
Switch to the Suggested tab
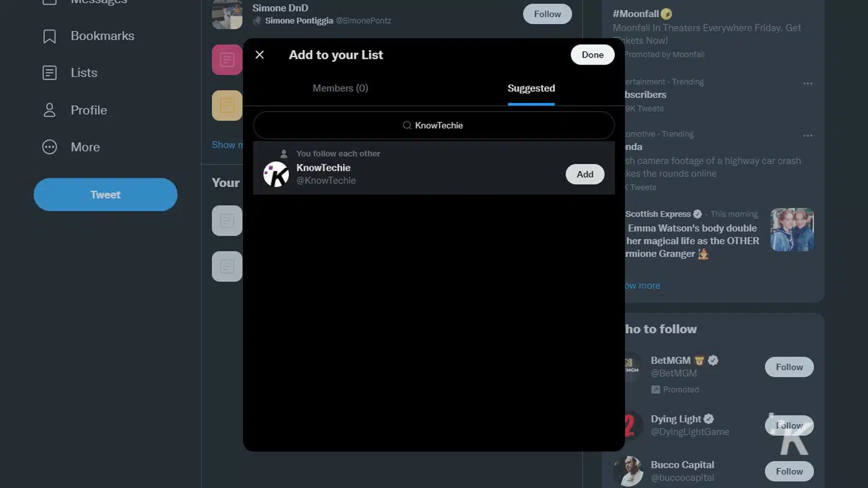531,88
